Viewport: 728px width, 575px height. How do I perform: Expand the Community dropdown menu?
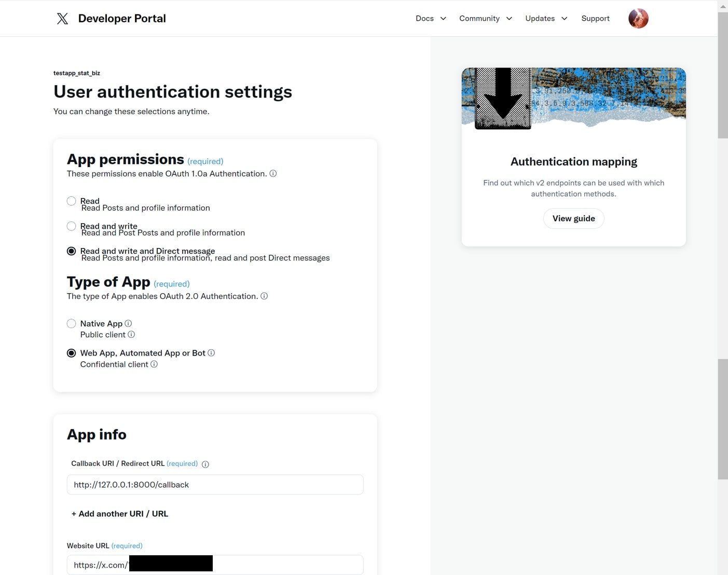click(486, 18)
